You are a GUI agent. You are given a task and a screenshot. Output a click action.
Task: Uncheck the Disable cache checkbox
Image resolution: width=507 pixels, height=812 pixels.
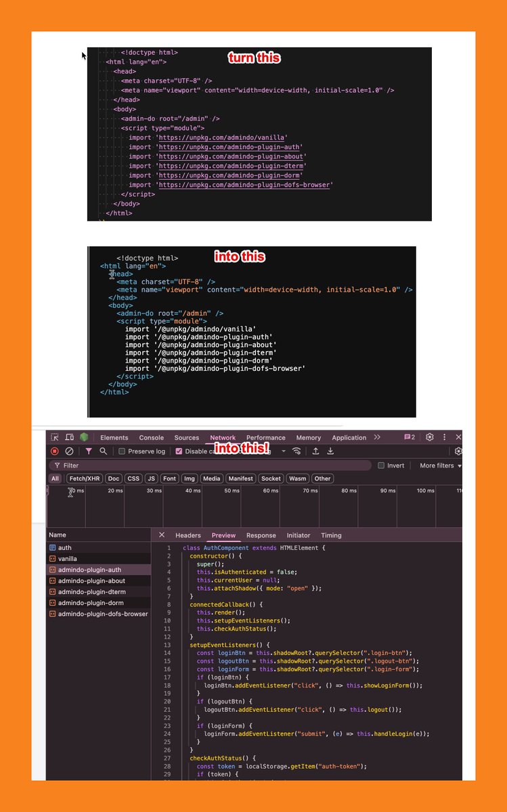coord(179,451)
